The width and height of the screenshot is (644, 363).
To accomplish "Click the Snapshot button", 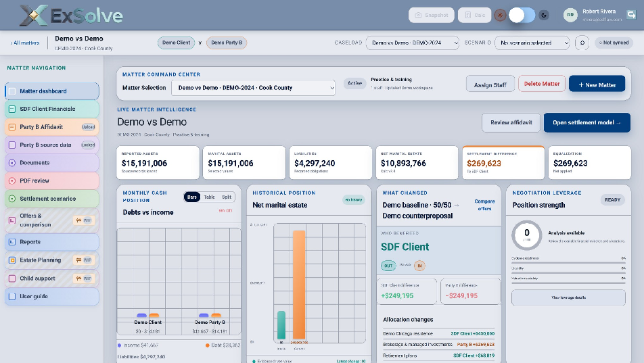I will pyautogui.click(x=432, y=15).
